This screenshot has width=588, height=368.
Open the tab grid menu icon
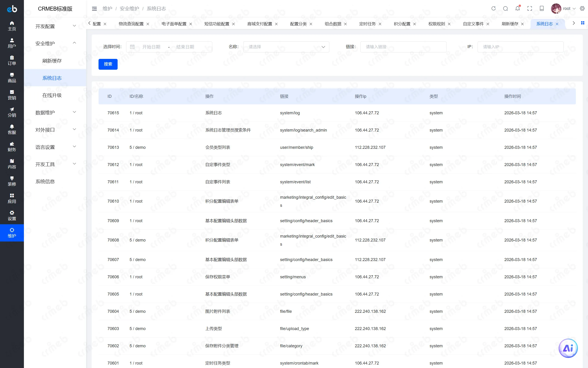pos(582,23)
